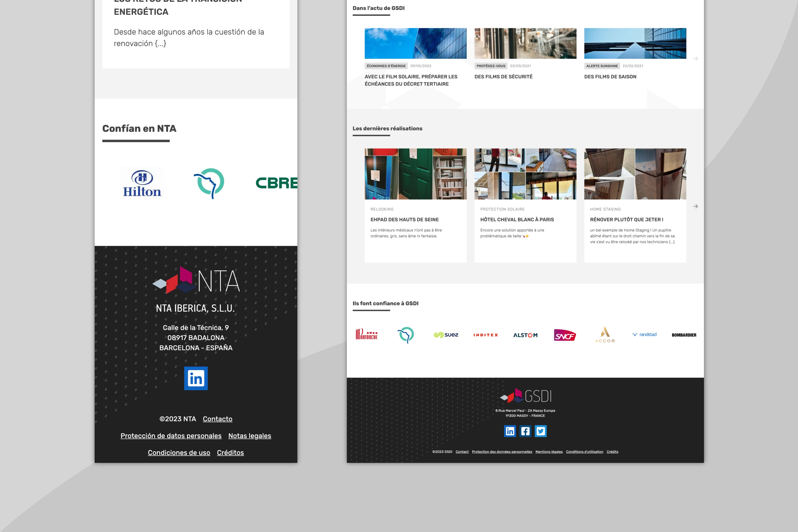This screenshot has height=532, width=798.
Task: Click the Protégez-vous tag
Action: (491, 66)
